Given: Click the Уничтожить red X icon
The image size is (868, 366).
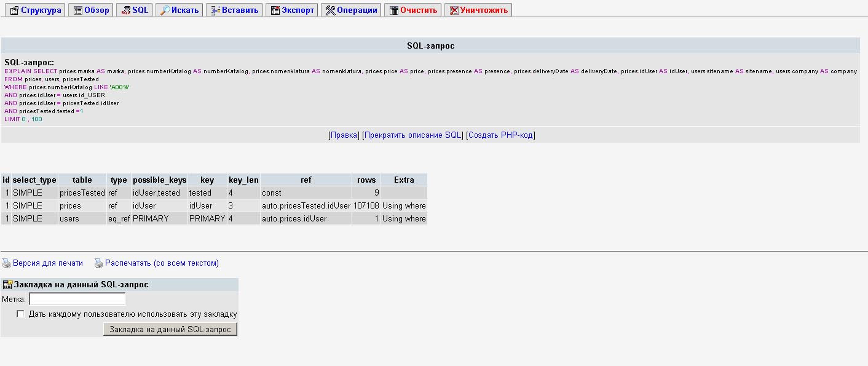Looking at the screenshot, I should tap(454, 10).
